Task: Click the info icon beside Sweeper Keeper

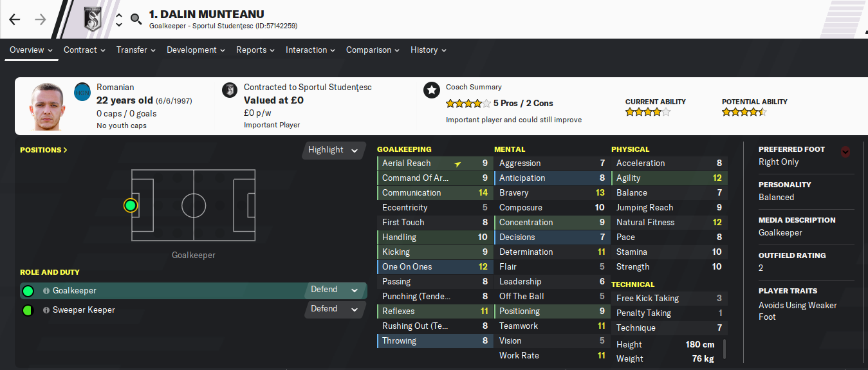Action: click(x=46, y=310)
